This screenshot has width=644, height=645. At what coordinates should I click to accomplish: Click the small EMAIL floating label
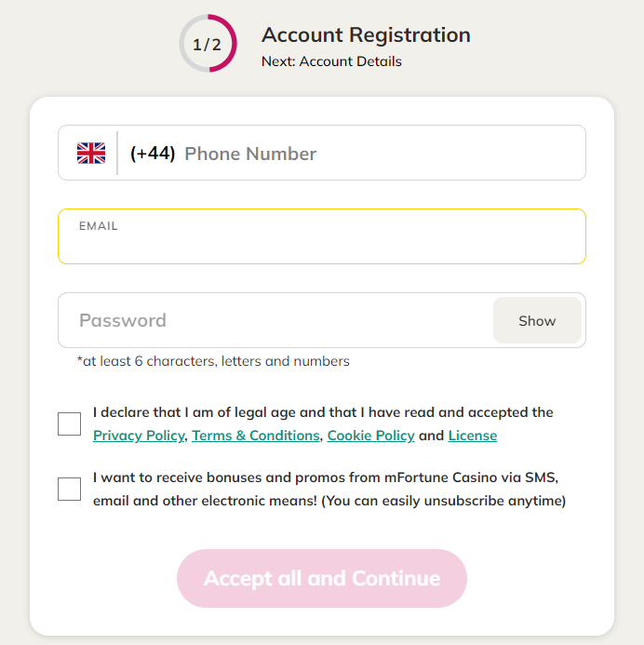99,226
